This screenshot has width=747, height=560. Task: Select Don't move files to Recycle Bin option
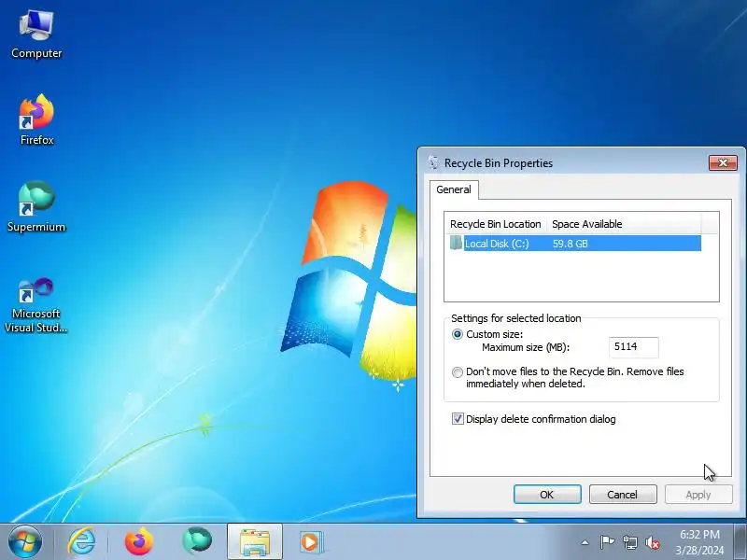point(458,372)
